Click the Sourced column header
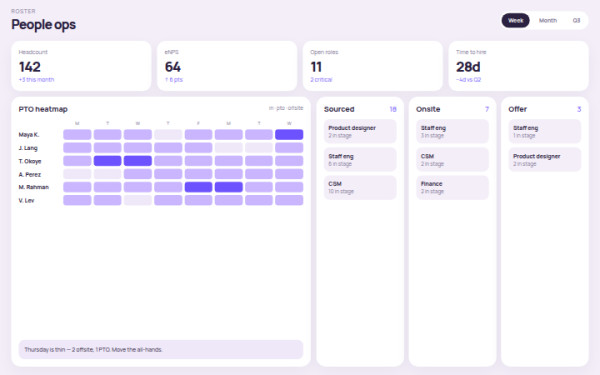600x375 pixels. [x=339, y=109]
